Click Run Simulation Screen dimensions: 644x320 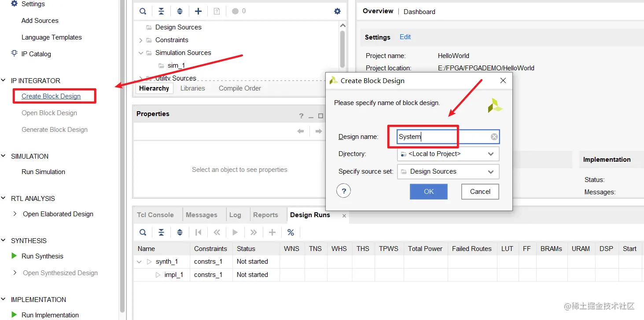point(43,172)
